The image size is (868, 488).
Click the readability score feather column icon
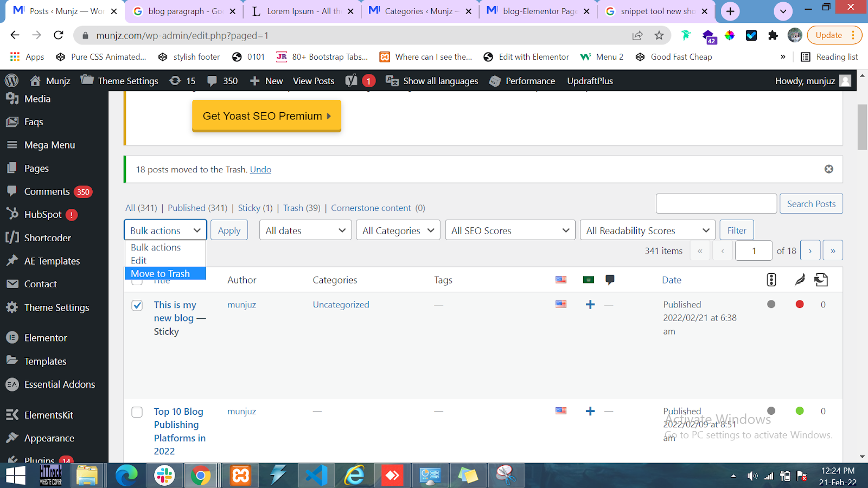click(800, 280)
